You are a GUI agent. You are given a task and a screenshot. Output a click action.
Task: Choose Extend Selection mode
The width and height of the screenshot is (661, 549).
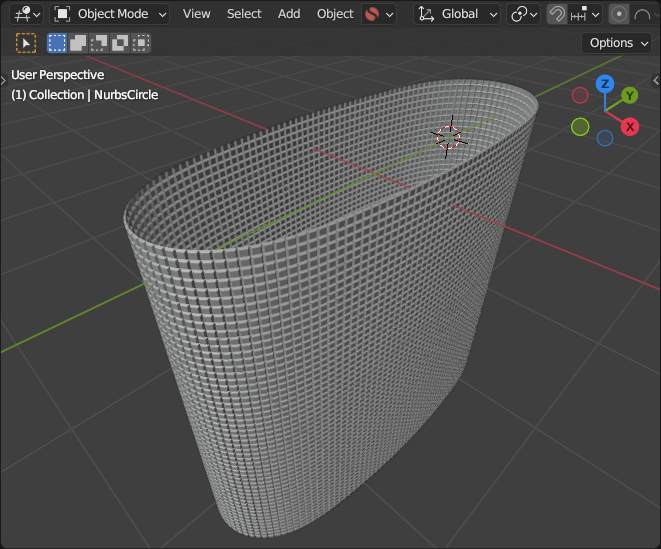(x=78, y=43)
